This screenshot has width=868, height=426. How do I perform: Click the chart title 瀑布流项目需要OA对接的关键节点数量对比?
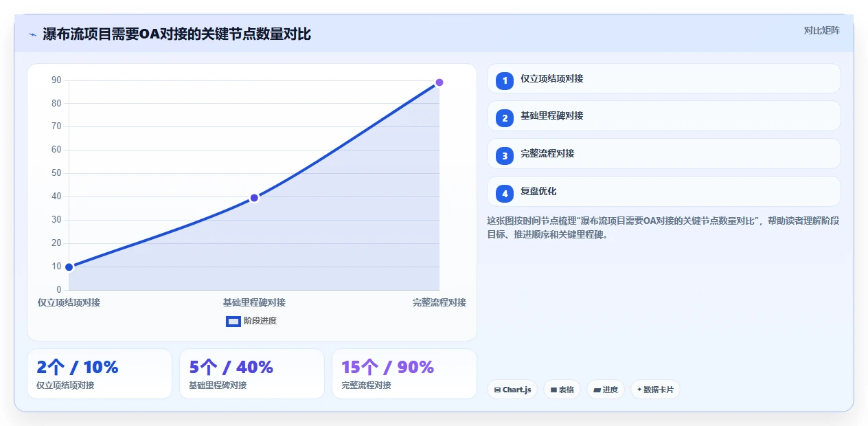[176, 34]
